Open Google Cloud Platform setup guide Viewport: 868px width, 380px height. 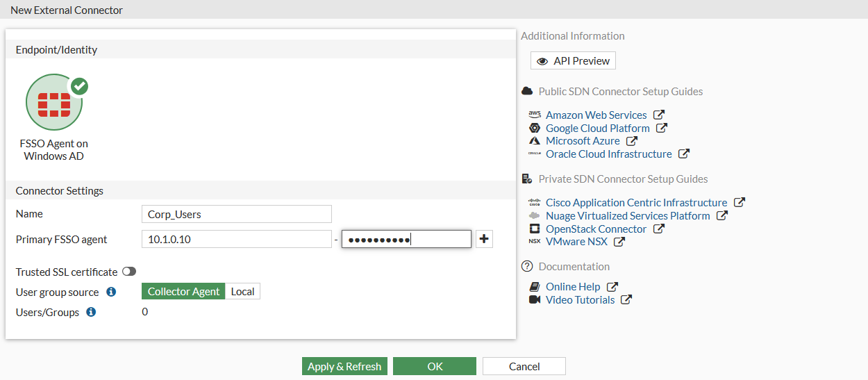click(597, 128)
